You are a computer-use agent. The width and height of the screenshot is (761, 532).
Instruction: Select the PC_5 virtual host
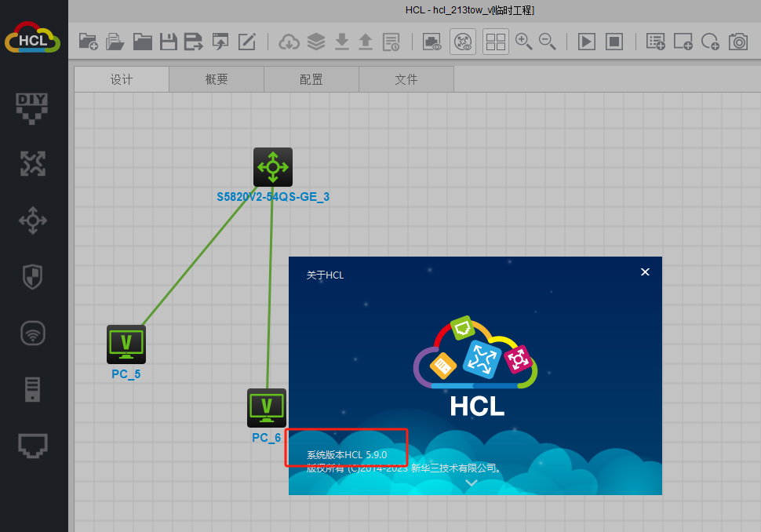(x=126, y=344)
